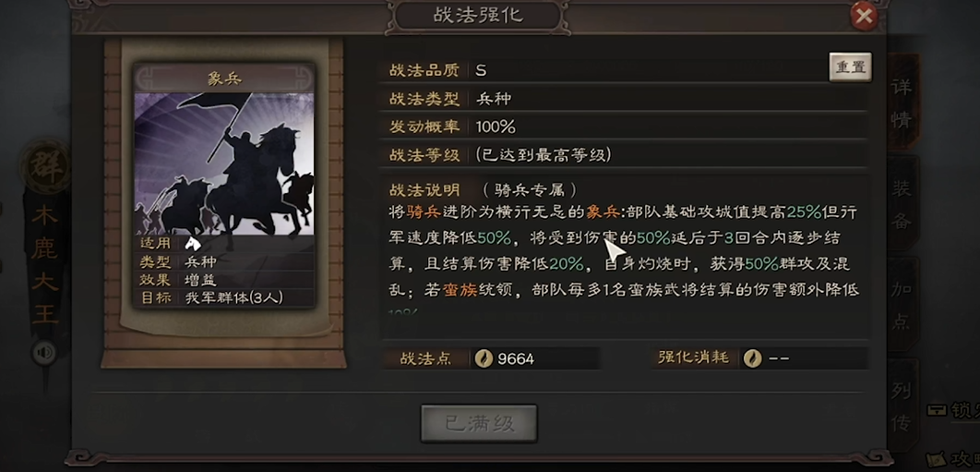This screenshot has height=472, width=980.
Task: Select the 象兵 tactic card artwork
Action: [x=224, y=163]
